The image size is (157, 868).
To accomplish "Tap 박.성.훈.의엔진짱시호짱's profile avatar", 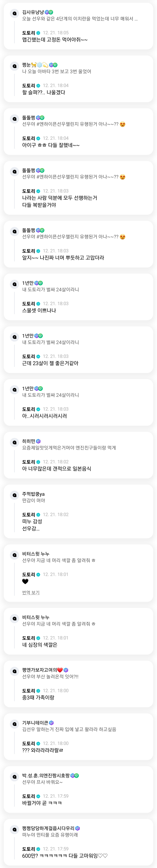I will pos(14,777).
